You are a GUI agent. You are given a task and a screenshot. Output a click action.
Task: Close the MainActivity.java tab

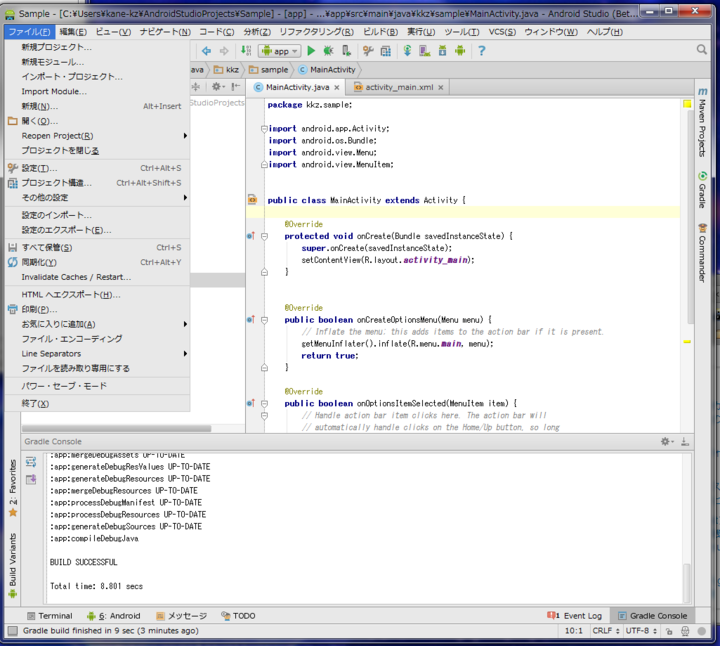337,88
